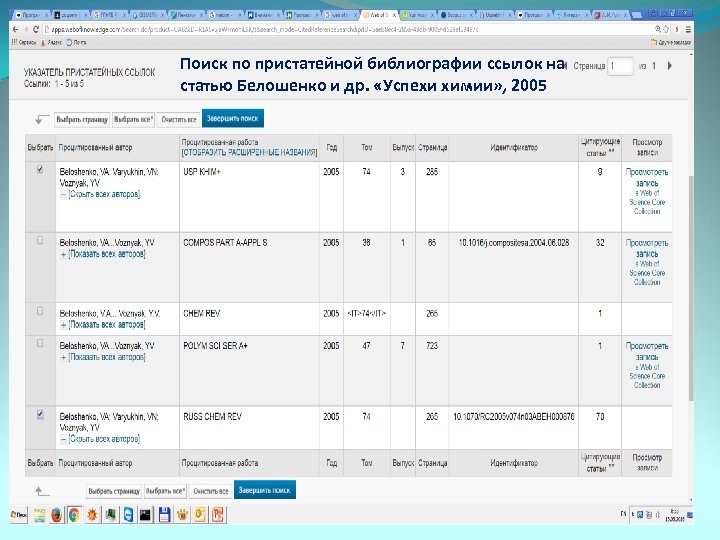Click top Выбрать все button
Screen dimensions: 720x540
tap(133, 119)
